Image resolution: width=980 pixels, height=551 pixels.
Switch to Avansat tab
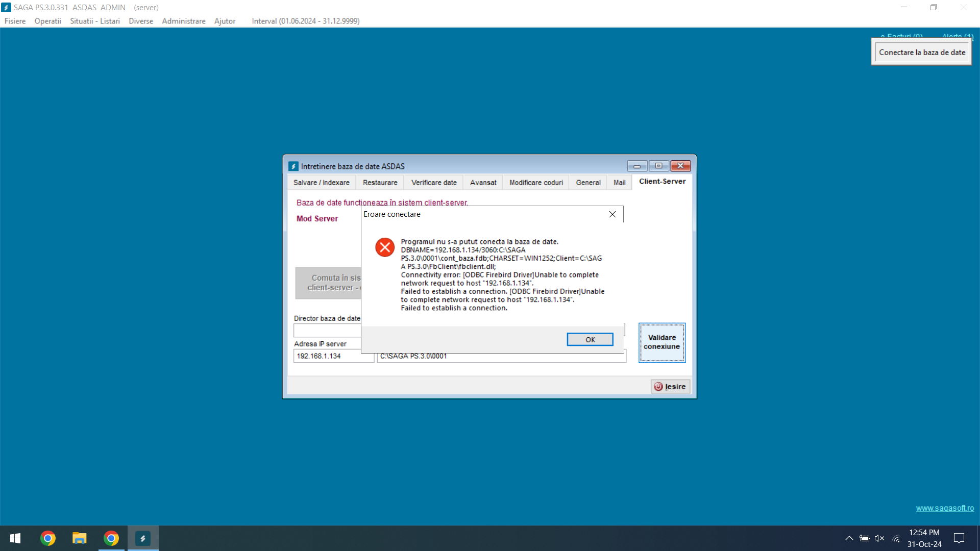(x=483, y=183)
